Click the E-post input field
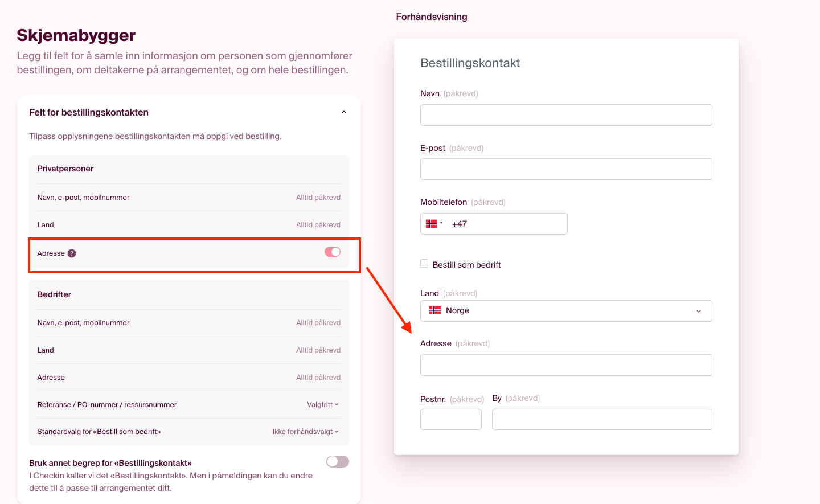 pos(566,169)
